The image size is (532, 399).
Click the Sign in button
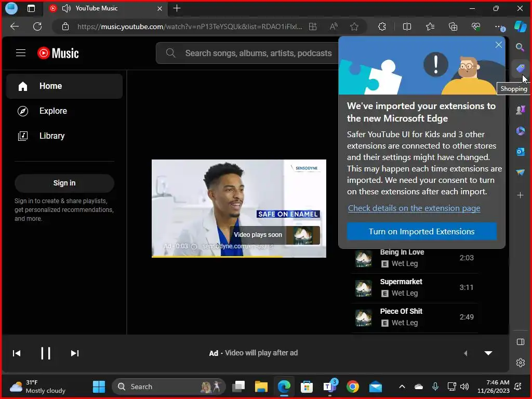pyautogui.click(x=64, y=183)
